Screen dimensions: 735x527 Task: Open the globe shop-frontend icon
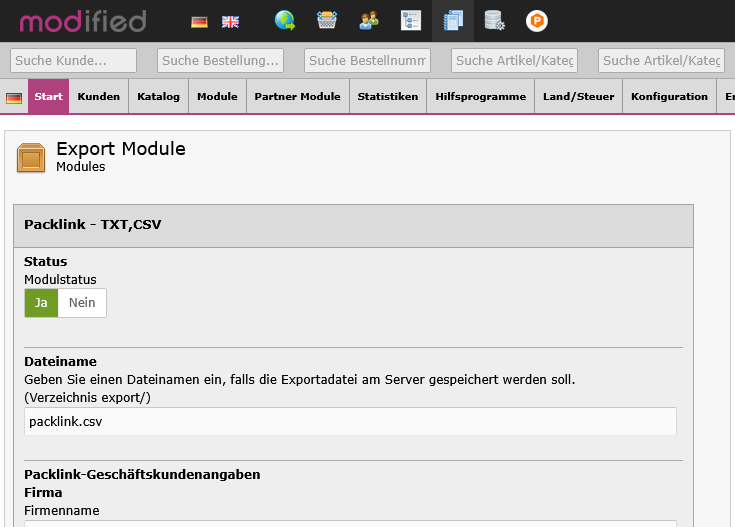click(285, 20)
